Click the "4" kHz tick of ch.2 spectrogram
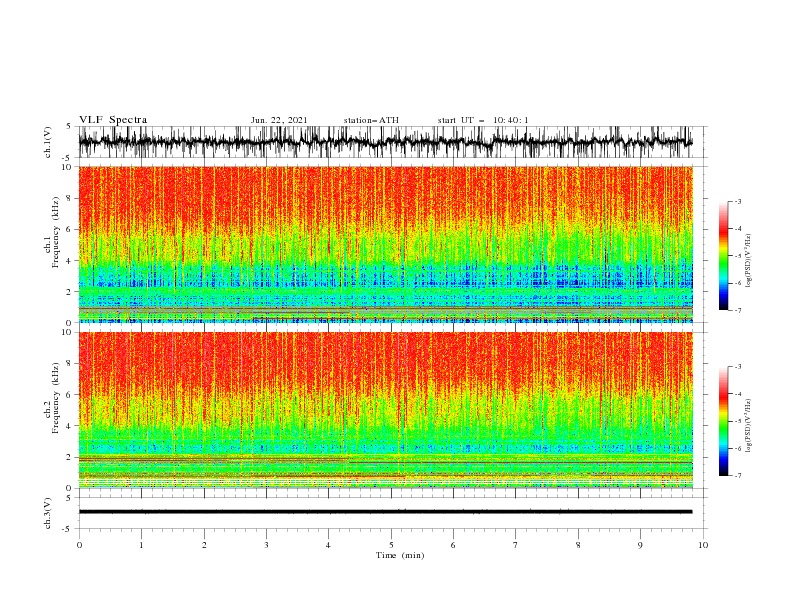 [x=70, y=426]
